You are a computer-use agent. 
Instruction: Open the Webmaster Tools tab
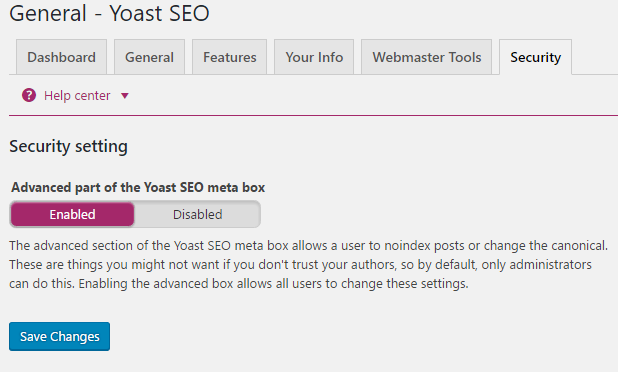point(426,57)
